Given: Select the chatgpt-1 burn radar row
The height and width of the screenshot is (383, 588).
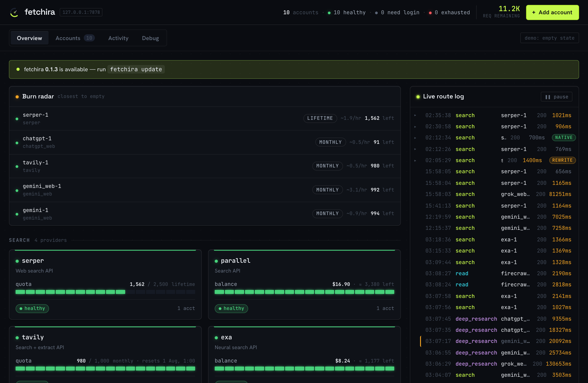Looking at the screenshot, I should click(205, 143).
